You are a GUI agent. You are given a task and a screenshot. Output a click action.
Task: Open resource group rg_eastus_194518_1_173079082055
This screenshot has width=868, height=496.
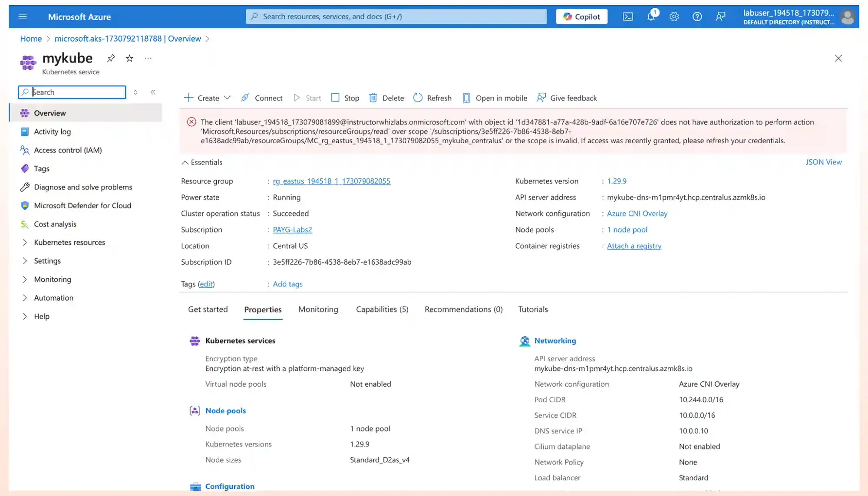click(331, 181)
